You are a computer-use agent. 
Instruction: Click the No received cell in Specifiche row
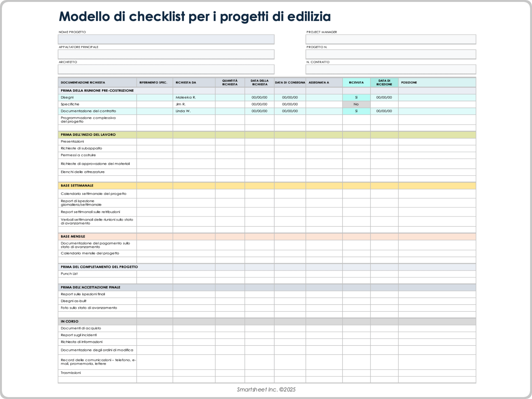pyautogui.click(x=356, y=104)
